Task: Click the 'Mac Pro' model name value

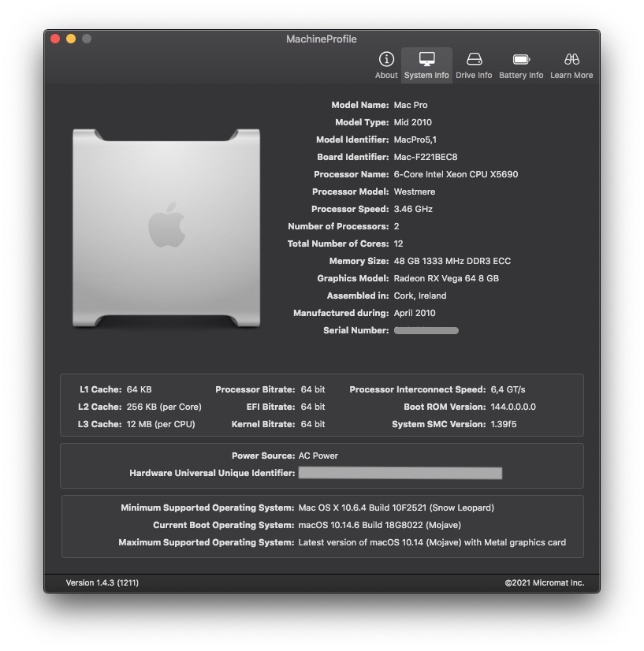Action: pos(410,105)
